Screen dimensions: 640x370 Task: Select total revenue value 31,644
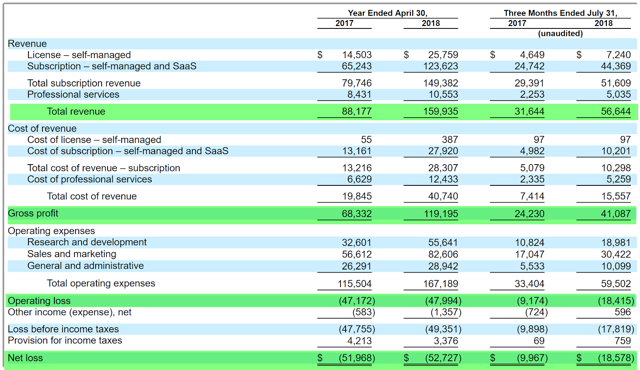[529, 111]
